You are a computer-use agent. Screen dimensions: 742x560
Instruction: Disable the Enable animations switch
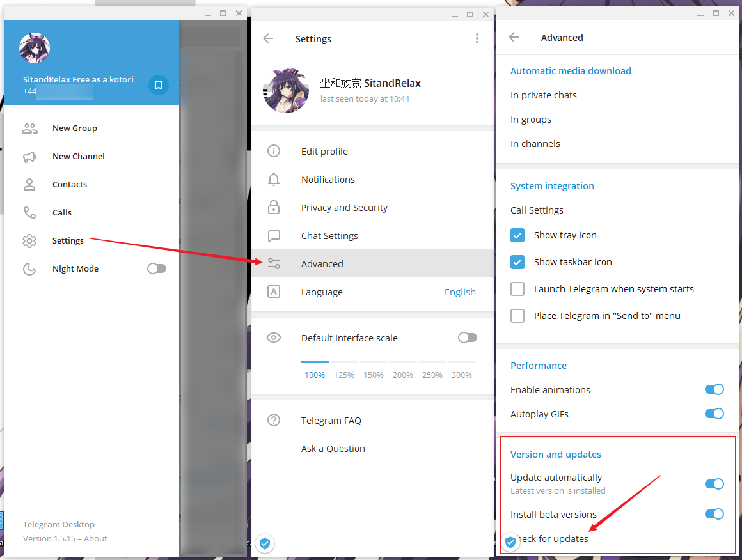(714, 389)
